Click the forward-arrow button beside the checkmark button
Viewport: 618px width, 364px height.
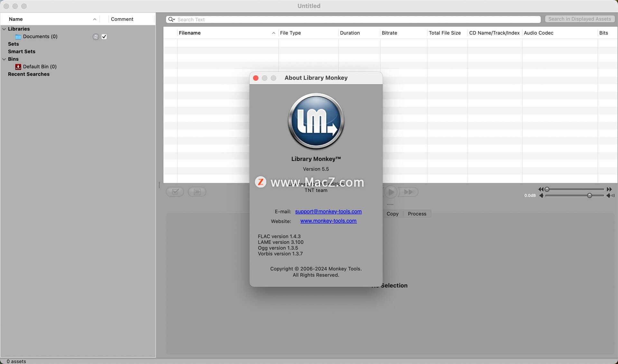(x=197, y=192)
